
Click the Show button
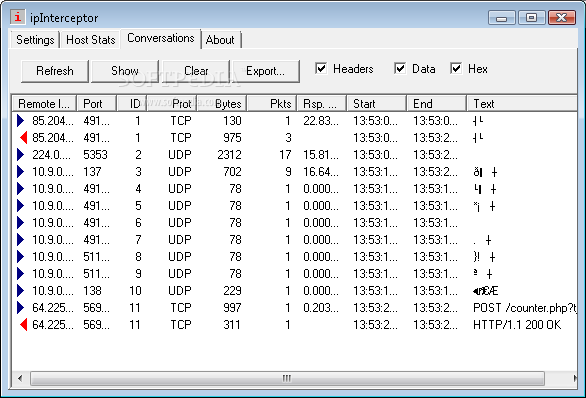tap(125, 71)
